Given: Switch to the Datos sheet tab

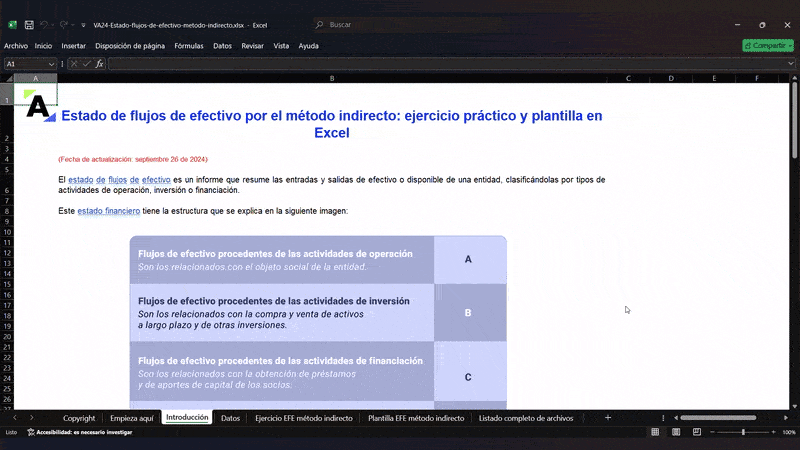Looking at the screenshot, I should click(230, 418).
